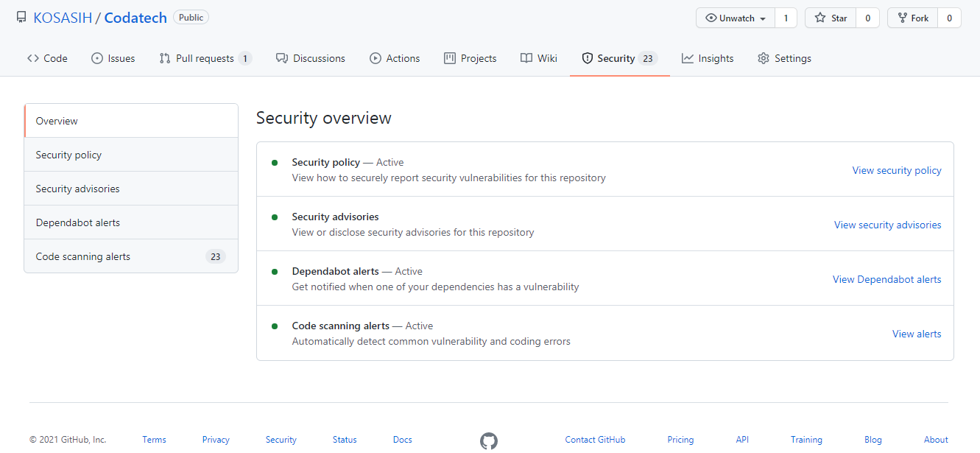The width and height of the screenshot is (980, 453).
Task: Open the Discussions tab
Action: [310, 58]
